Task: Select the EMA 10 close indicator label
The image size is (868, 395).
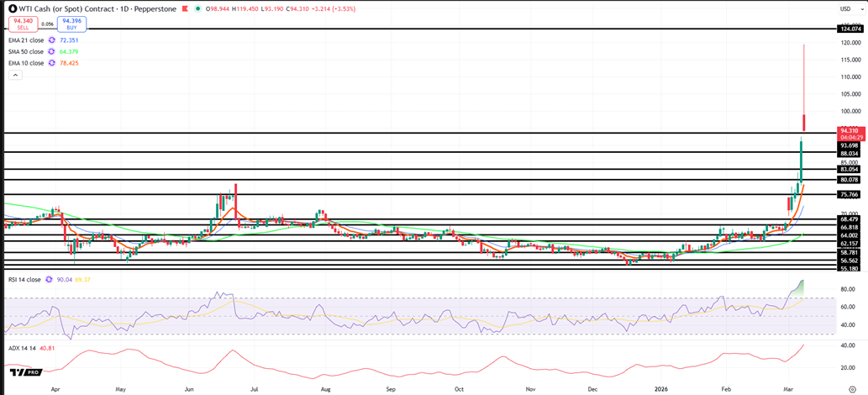Action: (26, 62)
